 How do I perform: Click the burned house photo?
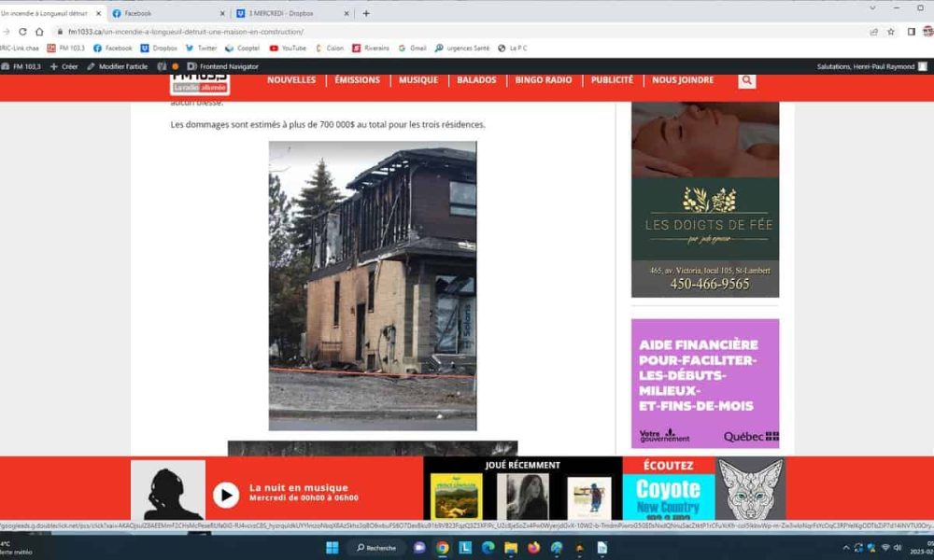tap(372, 285)
